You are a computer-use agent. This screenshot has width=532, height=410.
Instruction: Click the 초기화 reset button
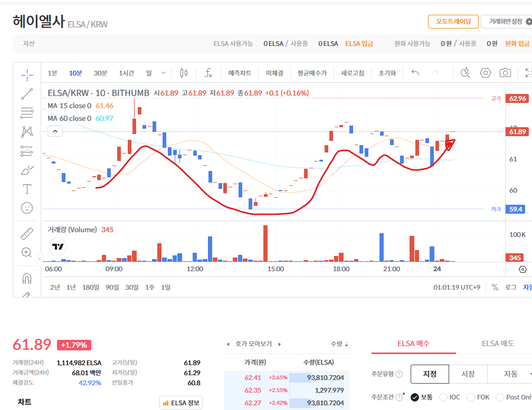(x=387, y=73)
